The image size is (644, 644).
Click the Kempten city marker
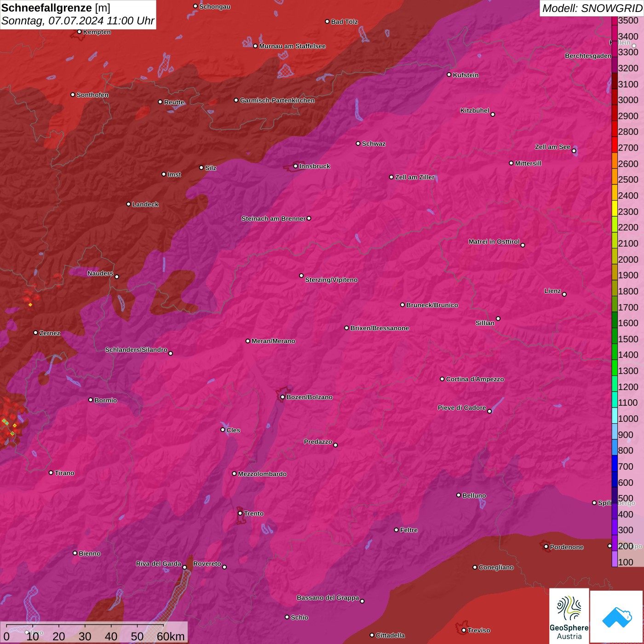pos(80,32)
